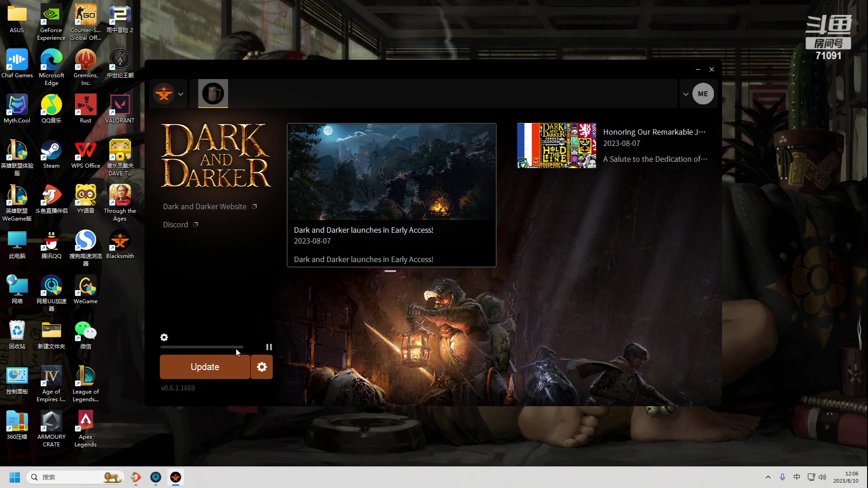Viewport: 868px width, 488px height.
Task: Open the Early Access news banner image
Action: click(392, 172)
